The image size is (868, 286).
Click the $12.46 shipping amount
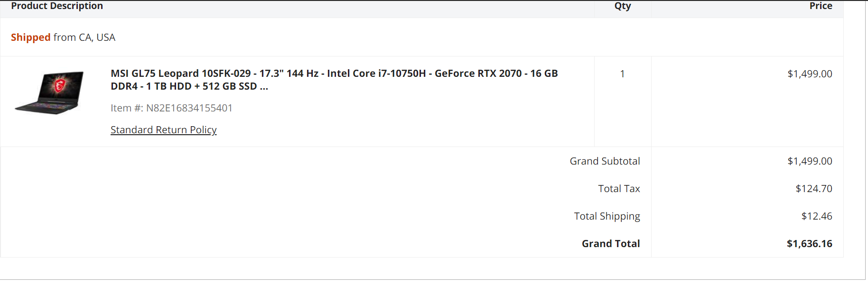[x=816, y=216]
